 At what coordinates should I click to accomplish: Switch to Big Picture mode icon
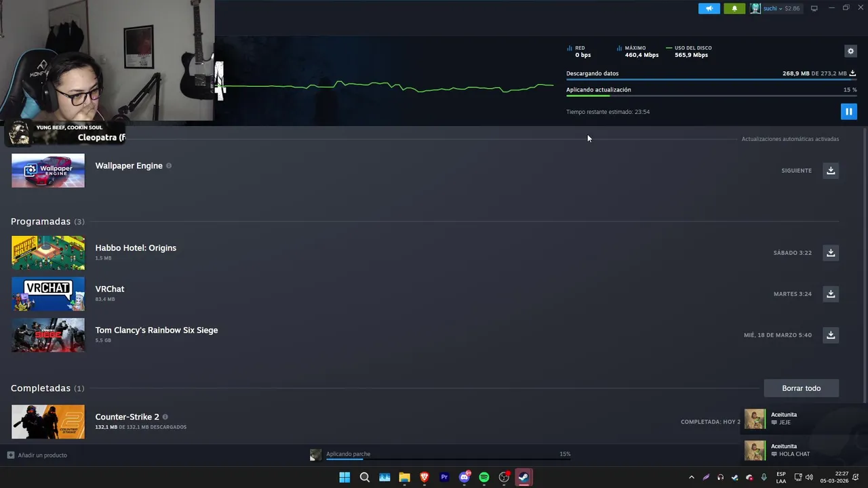814,8
